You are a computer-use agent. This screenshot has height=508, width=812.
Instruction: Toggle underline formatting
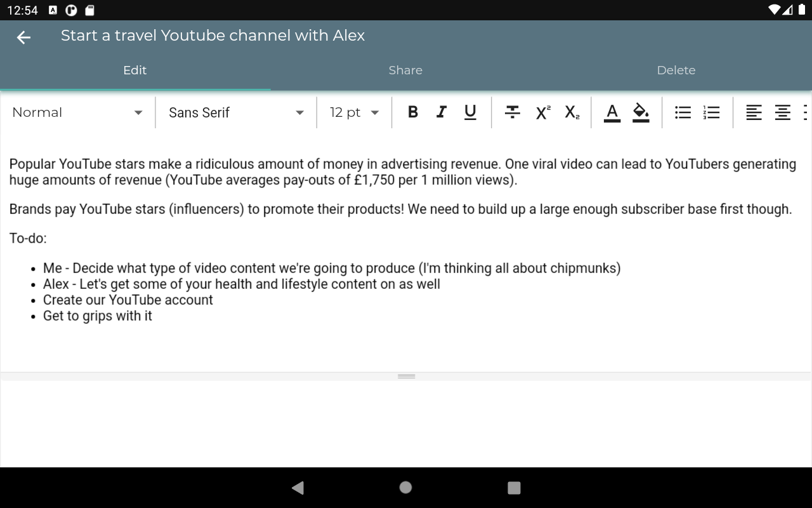click(470, 112)
